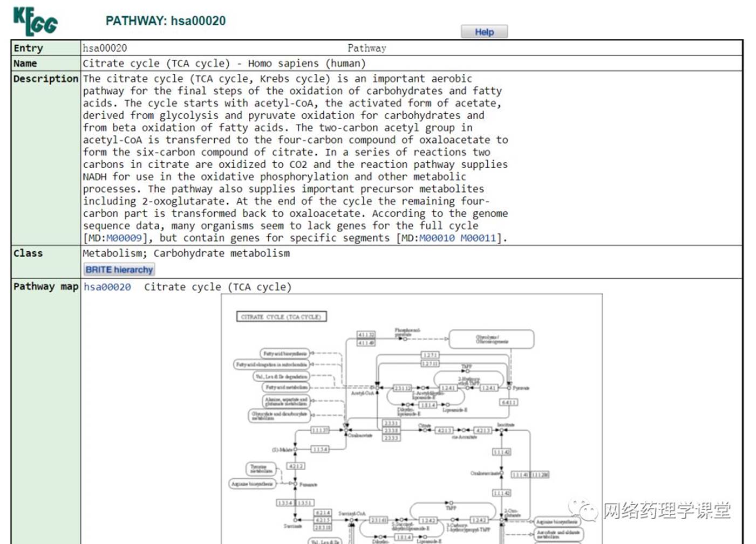Open the BRITE hierarchy button

119,270
